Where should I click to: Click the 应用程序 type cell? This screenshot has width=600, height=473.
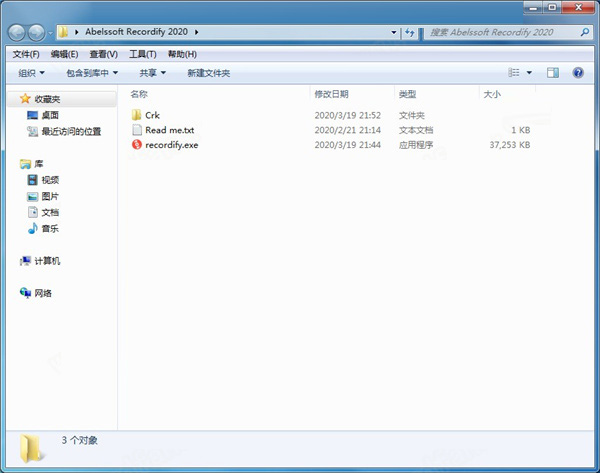pyautogui.click(x=416, y=145)
